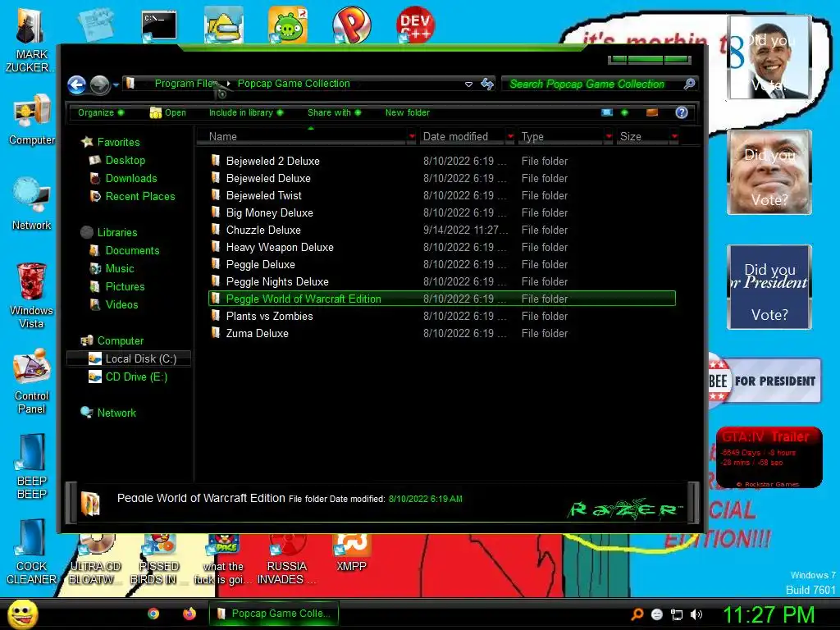Open the view options dropdown dot
840x630 pixels.
[624, 112]
